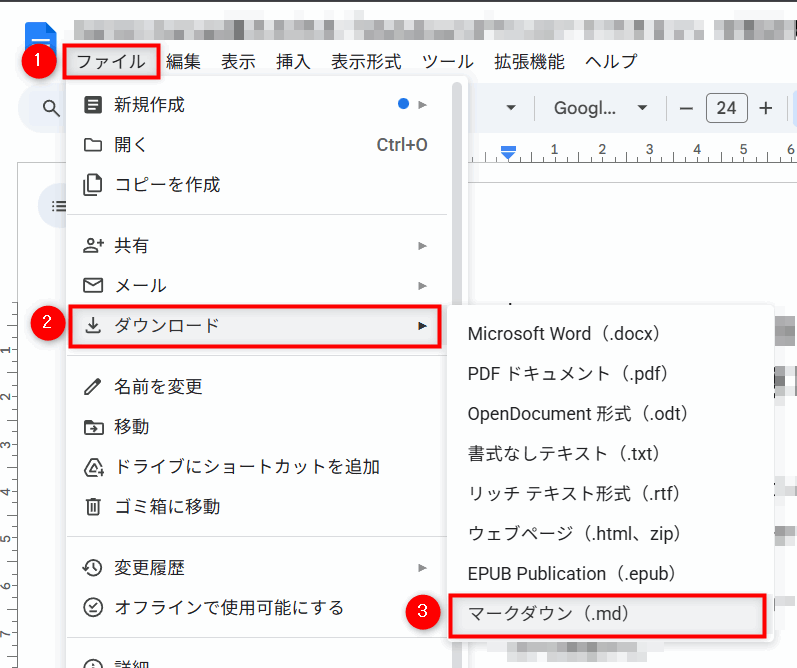The width and height of the screenshot is (797, 668).
Task: Choose PDF ドキュメント (.pdf) download option
Action: pyautogui.click(x=568, y=374)
